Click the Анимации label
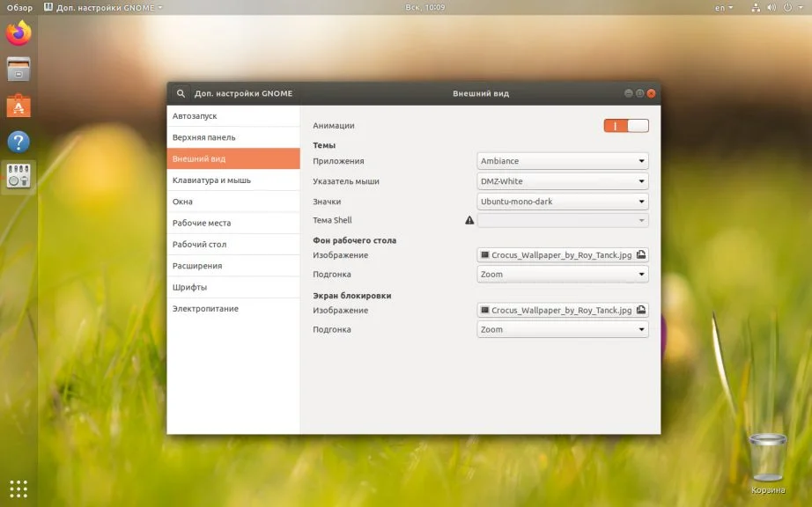 pyautogui.click(x=334, y=126)
